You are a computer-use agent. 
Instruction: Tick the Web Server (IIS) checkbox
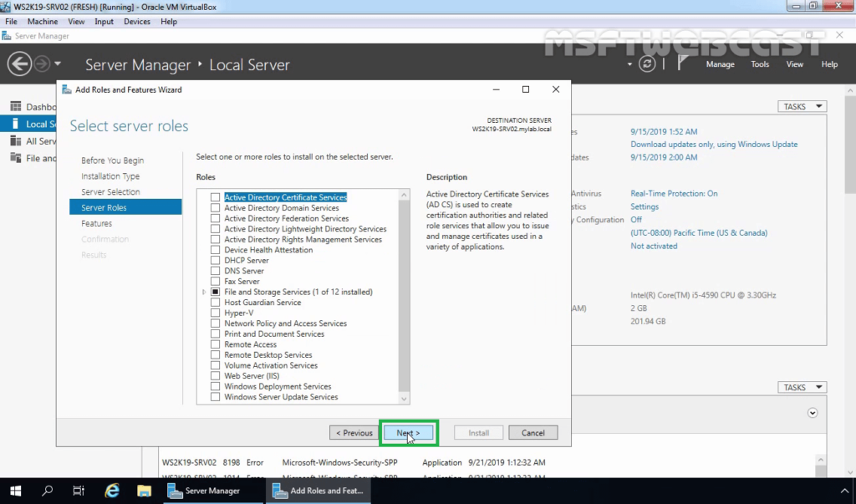[215, 375]
